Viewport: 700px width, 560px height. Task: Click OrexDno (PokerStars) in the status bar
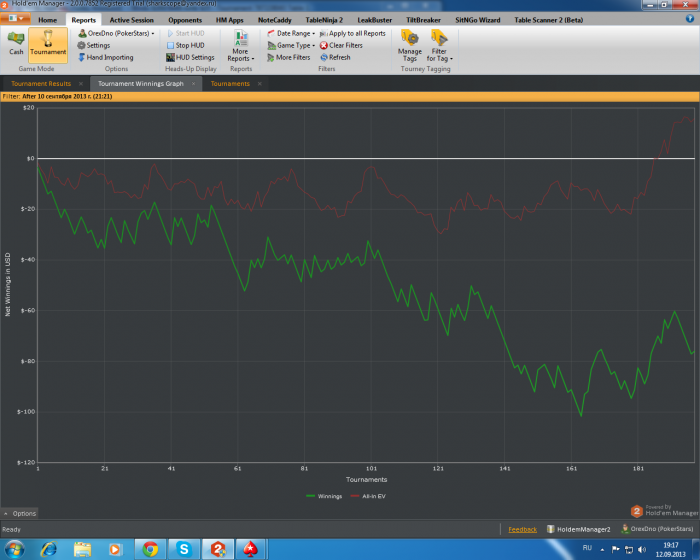pyautogui.click(x=657, y=529)
